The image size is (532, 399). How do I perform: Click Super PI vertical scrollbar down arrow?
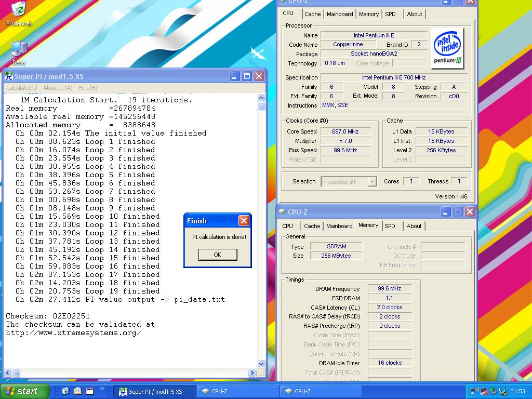pyautogui.click(x=261, y=364)
